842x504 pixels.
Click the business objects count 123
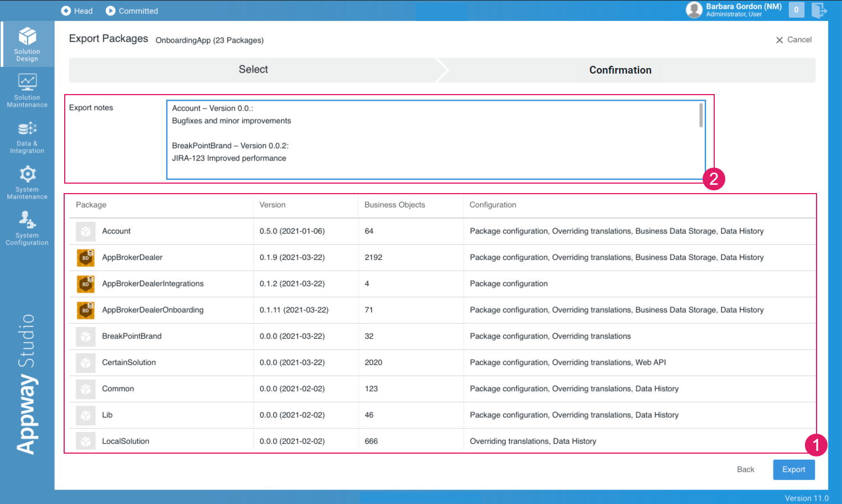pyautogui.click(x=371, y=389)
